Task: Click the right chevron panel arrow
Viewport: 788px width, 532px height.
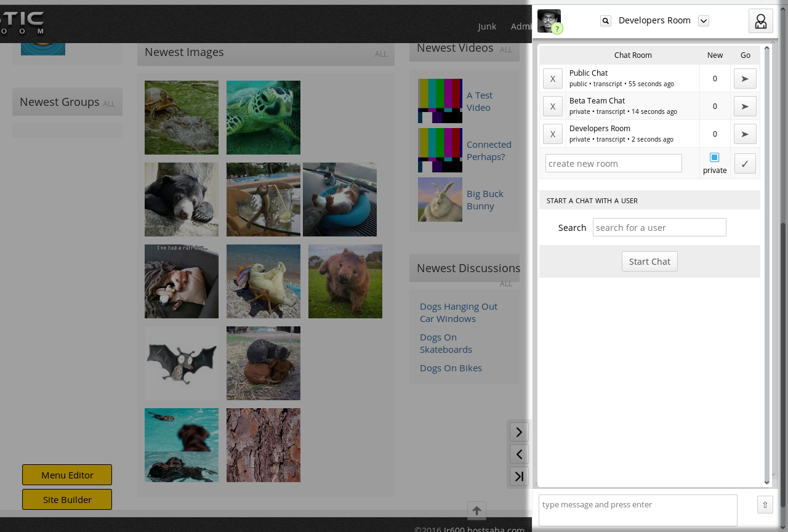Action: [x=519, y=432]
